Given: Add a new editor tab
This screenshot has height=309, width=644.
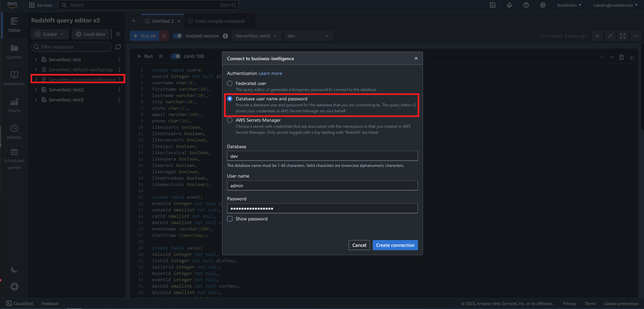Looking at the screenshot, I should point(134,21).
